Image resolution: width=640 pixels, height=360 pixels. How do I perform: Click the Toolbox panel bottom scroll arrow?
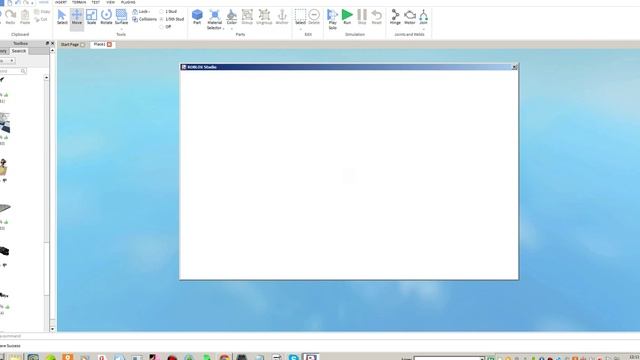point(52,329)
